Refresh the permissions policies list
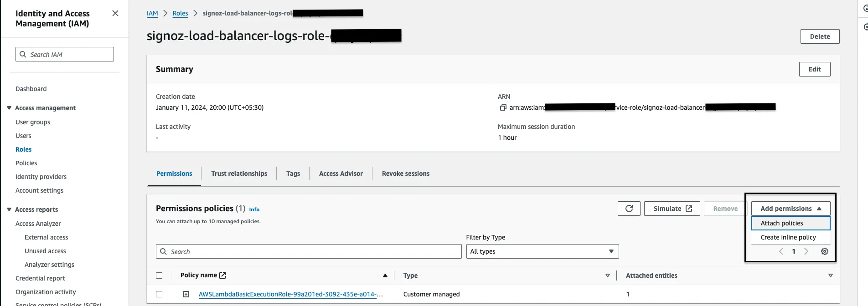Viewport: 868px width, 306px height. pos(629,209)
